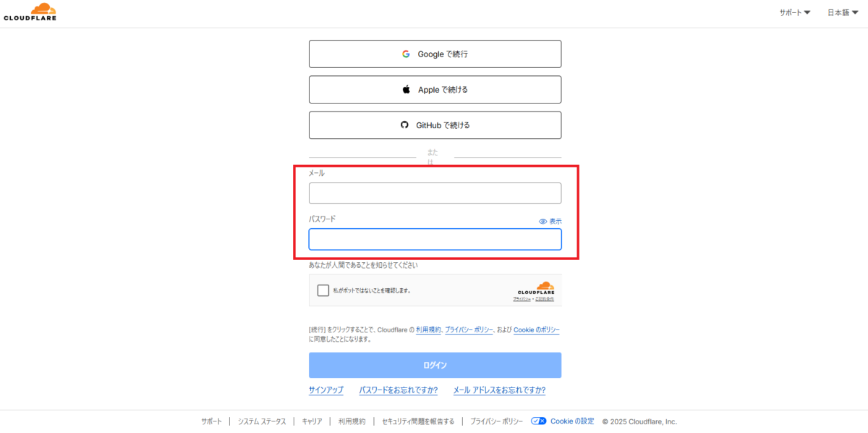Open the 日本語 language dropdown
The height and width of the screenshot is (433, 868).
click(843, 13)
